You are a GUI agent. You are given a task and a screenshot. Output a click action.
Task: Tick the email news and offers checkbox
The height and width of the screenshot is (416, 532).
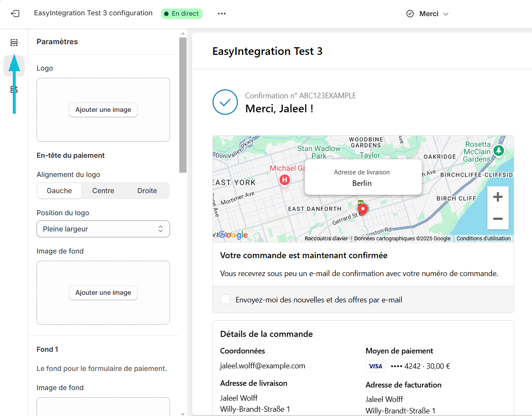[x=226, y=299]
